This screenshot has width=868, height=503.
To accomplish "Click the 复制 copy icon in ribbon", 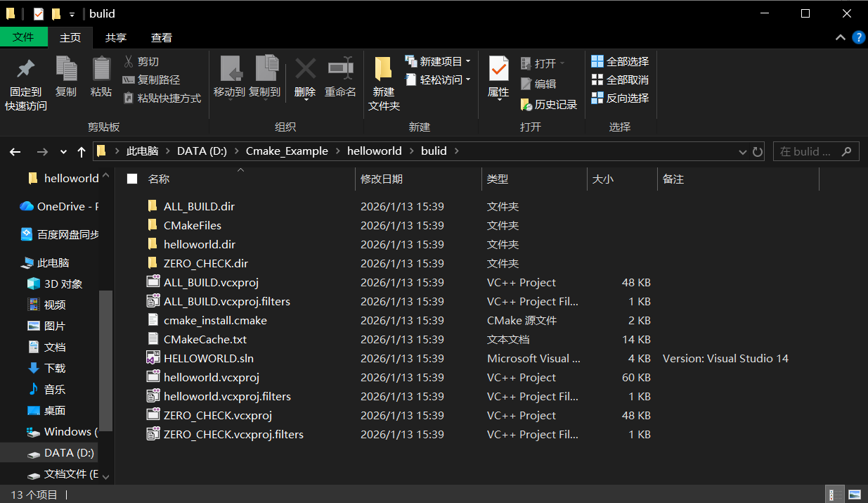I will pyautogui.click(x=66, y=69).
